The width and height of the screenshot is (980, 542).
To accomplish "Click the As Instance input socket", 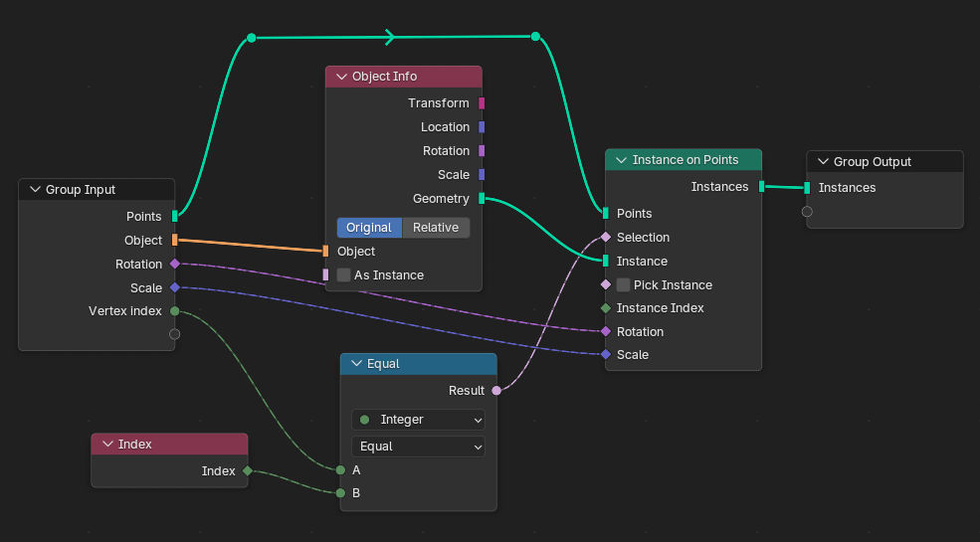I will point(325,274).
